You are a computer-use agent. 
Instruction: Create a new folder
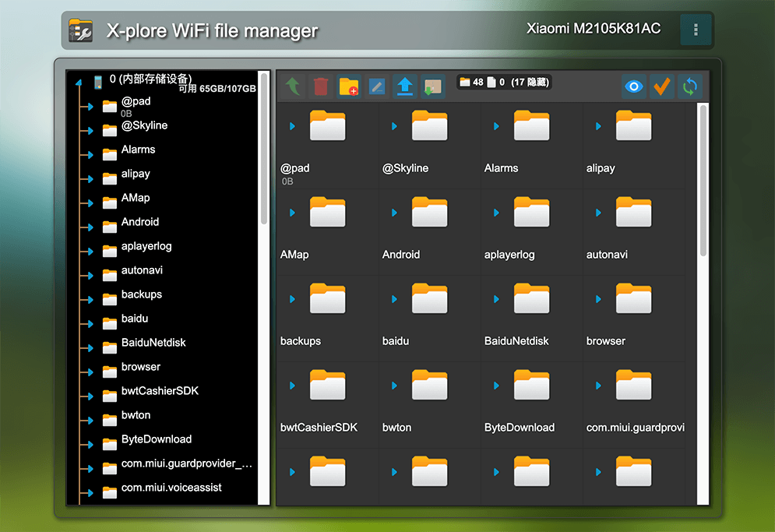tap(349, 86)
